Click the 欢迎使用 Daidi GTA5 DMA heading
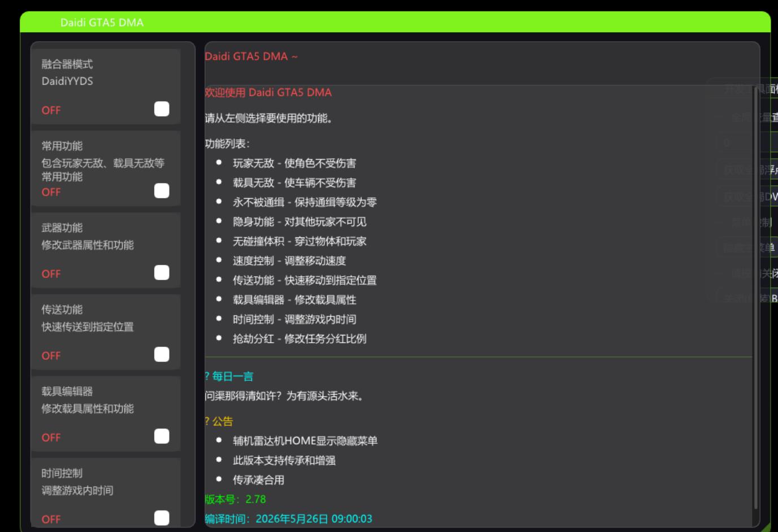This screenshot has width=778, height=532. pos(268,93)
